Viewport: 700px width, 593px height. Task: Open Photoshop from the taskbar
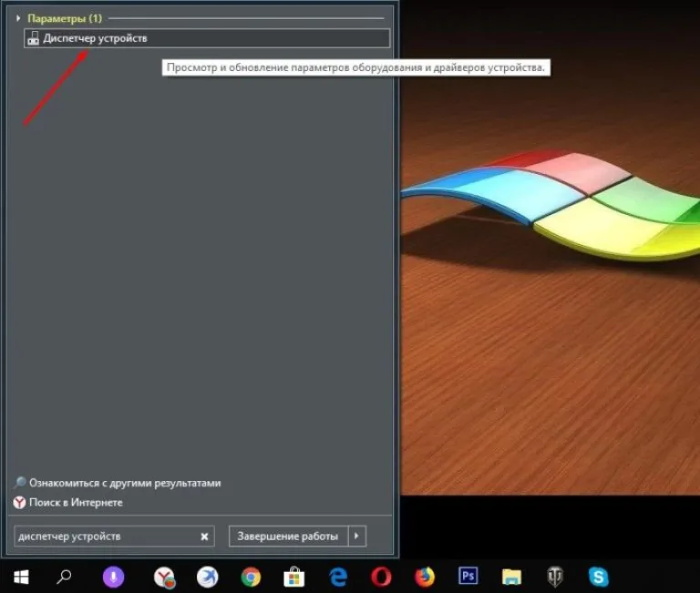(x=468, y=576)
